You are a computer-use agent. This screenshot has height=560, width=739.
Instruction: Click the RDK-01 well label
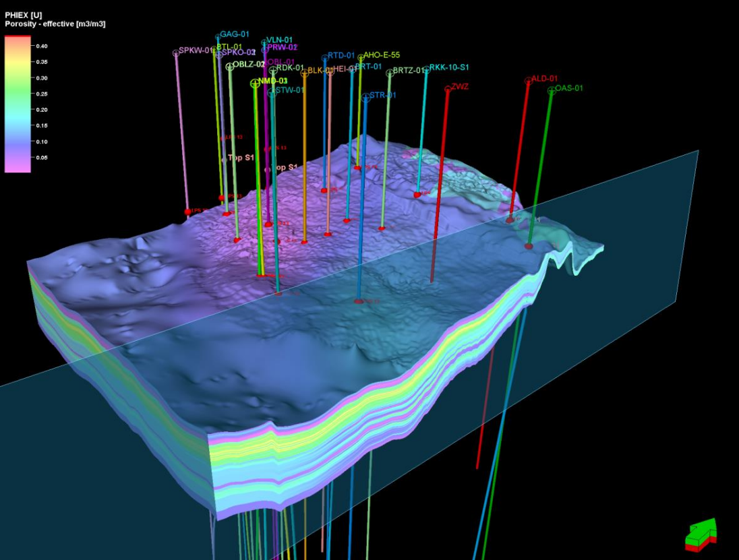point(291,68)
